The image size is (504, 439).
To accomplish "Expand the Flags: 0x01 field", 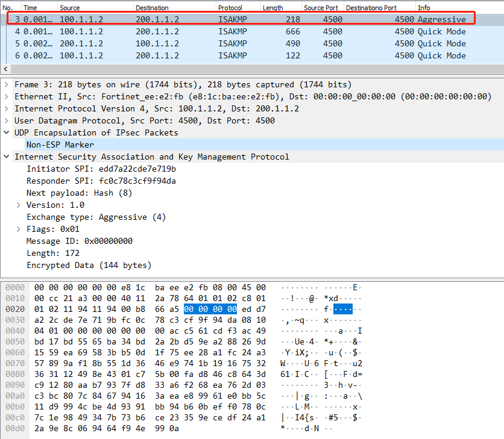I will [x=19, y=229].
